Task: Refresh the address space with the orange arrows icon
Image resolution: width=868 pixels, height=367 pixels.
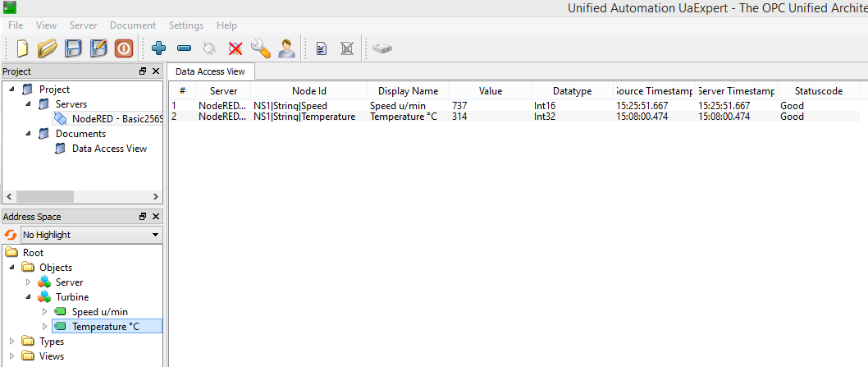Action: pyautogui.click(x=11, y=235)
